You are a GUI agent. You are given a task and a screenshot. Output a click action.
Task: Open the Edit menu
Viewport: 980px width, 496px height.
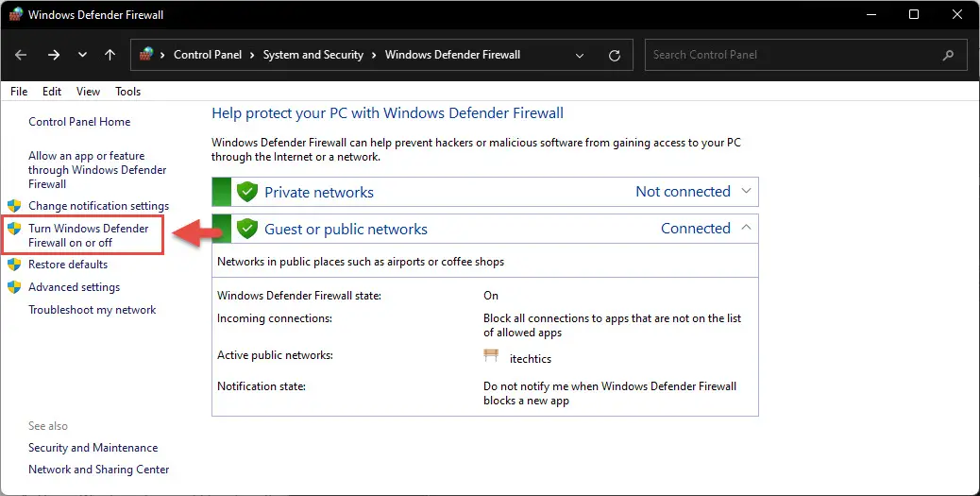coord(52,92)
